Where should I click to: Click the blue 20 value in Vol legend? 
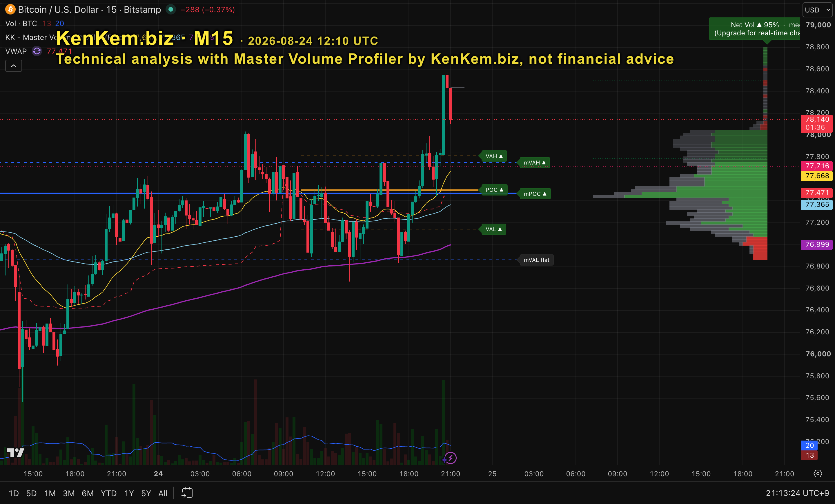pos(60,23)
